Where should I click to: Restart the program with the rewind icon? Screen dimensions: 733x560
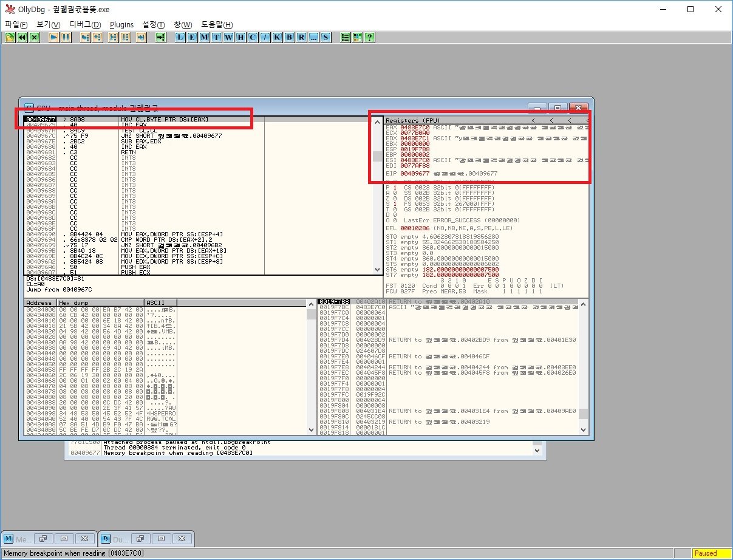(x=22, y=37)
